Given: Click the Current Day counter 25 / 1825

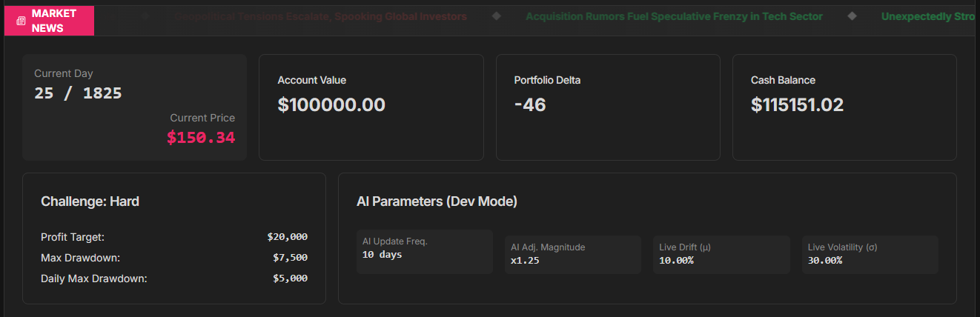Looking at the screenshot, I should [78, 93].
